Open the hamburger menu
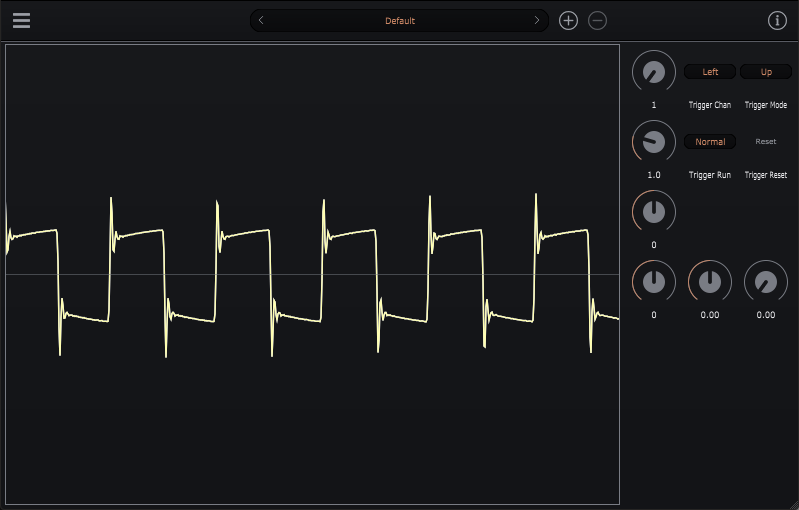The height and width of the screenshot is (510, 799). (x=21, y=20)
